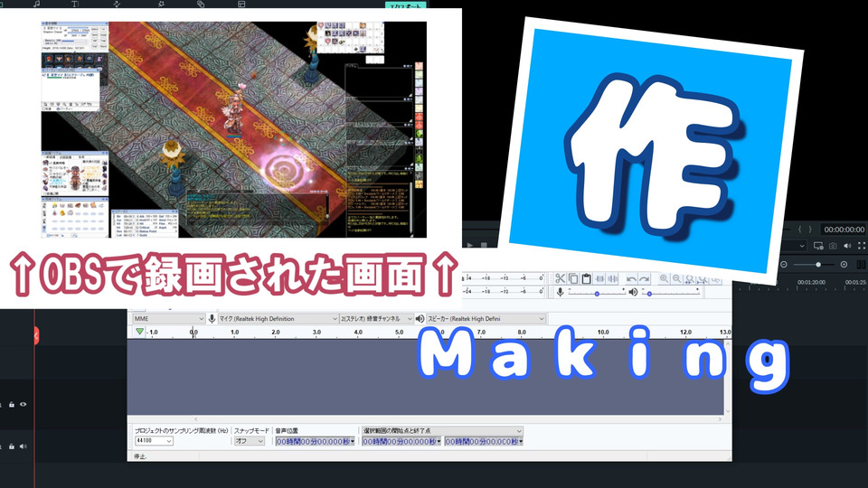Screen dimensions: 868x488
Task: Click the Paste clipboard icon in Audacity
Action: 586,278
